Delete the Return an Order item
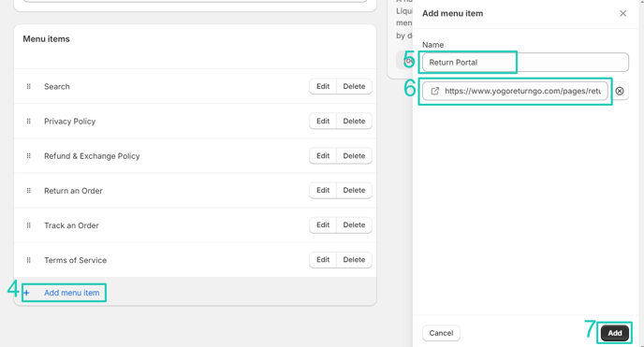This screenshot has width=644, height=347. pyautogui.click(x=354, y=190)
